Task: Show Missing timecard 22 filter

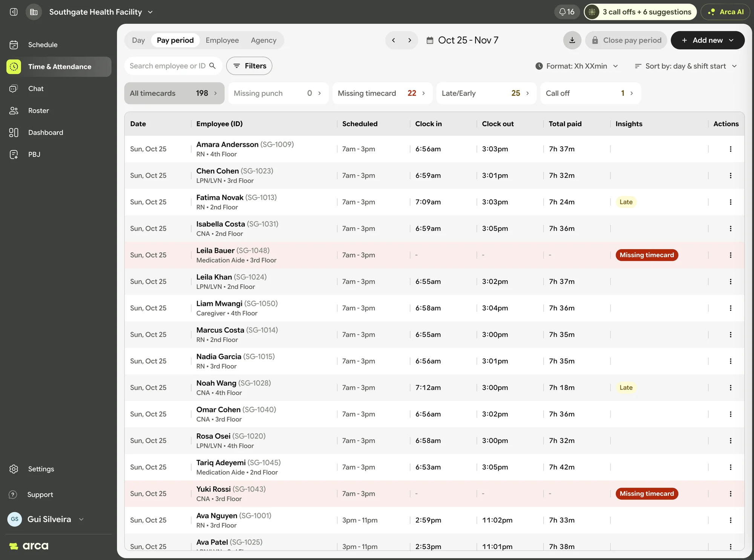Action: pyautogui.click(x=382, y=93)
